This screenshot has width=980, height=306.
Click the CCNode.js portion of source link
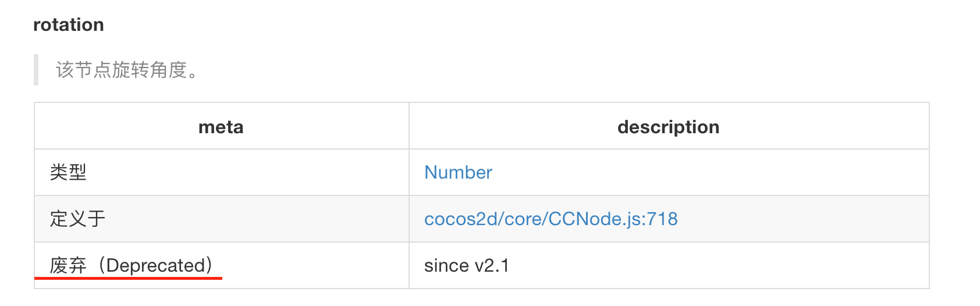pos(595,219)
